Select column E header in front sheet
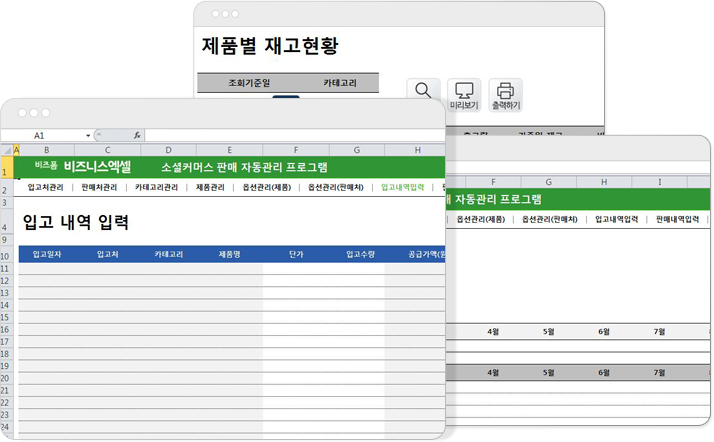The width and height of the screenshot is (714, 442). (x=230, y=150)
